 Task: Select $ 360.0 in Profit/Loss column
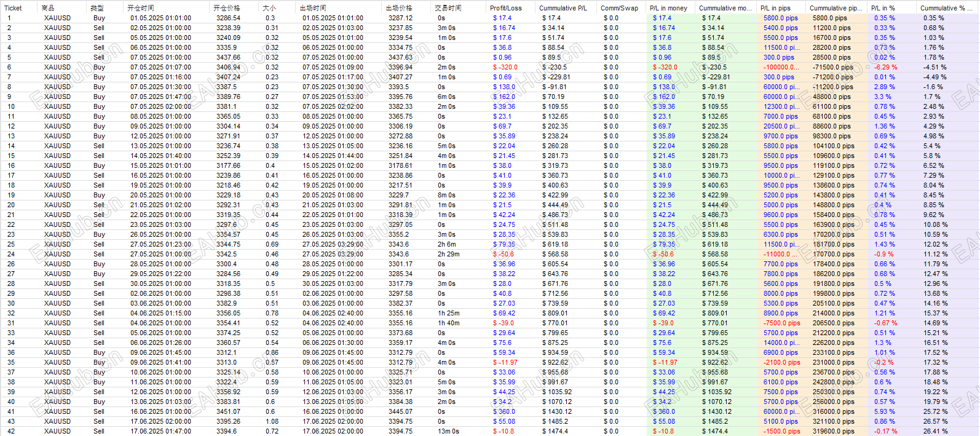pos(504,411)
